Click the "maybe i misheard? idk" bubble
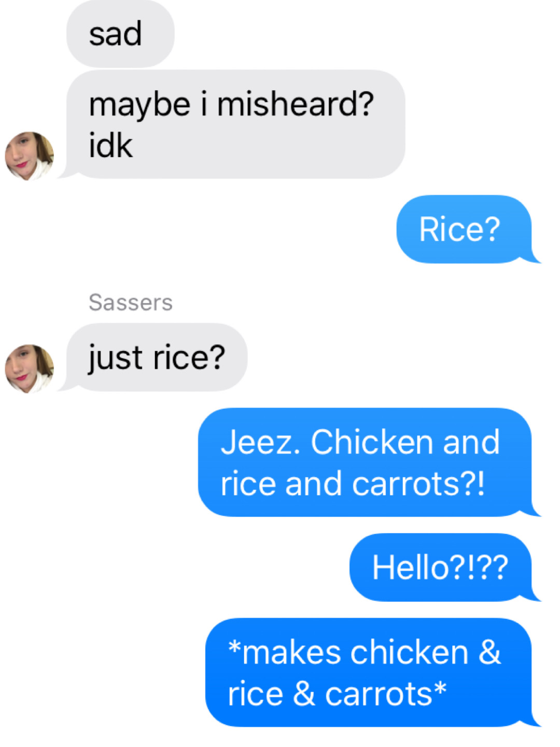Screen dimensions: 560x747 pyautogui.click(x=236, y=125)
